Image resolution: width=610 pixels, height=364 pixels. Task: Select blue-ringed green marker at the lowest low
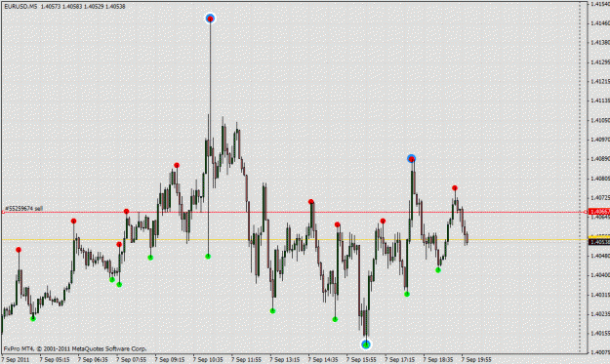point(366,344)
